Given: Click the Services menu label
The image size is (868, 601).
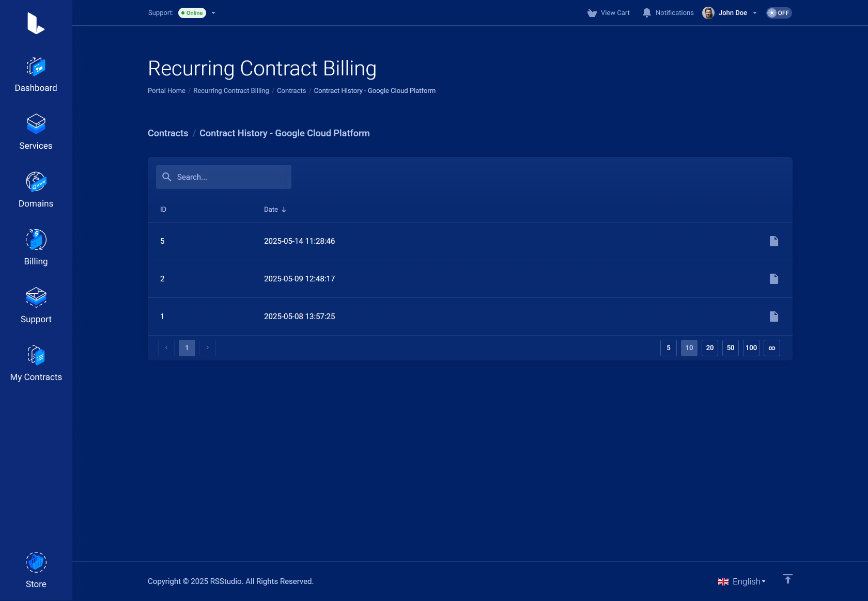Looking at the screenshot, I should coord(36,146).
